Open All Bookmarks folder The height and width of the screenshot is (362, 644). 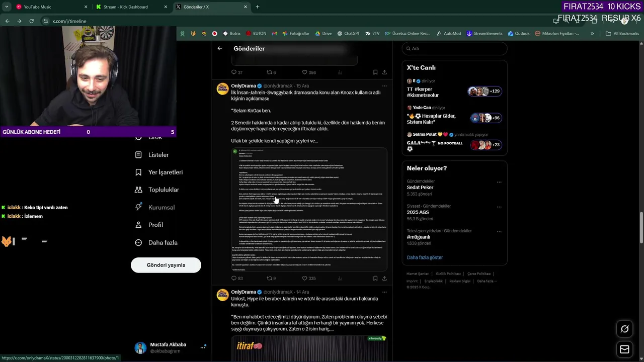tap(622, 34)
